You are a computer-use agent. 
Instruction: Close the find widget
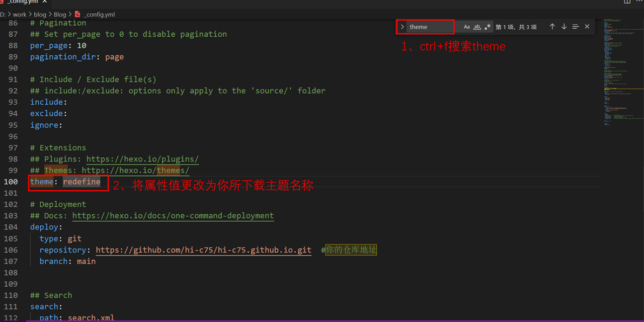tap(587, 27)
